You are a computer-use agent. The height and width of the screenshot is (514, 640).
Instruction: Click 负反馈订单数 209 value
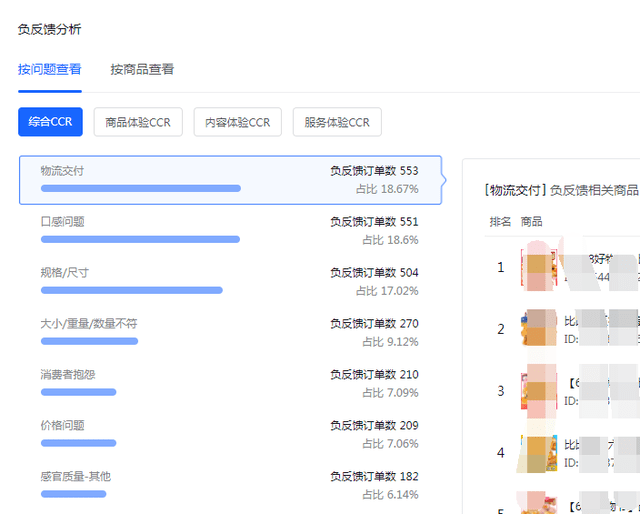(x=374, y=425)
